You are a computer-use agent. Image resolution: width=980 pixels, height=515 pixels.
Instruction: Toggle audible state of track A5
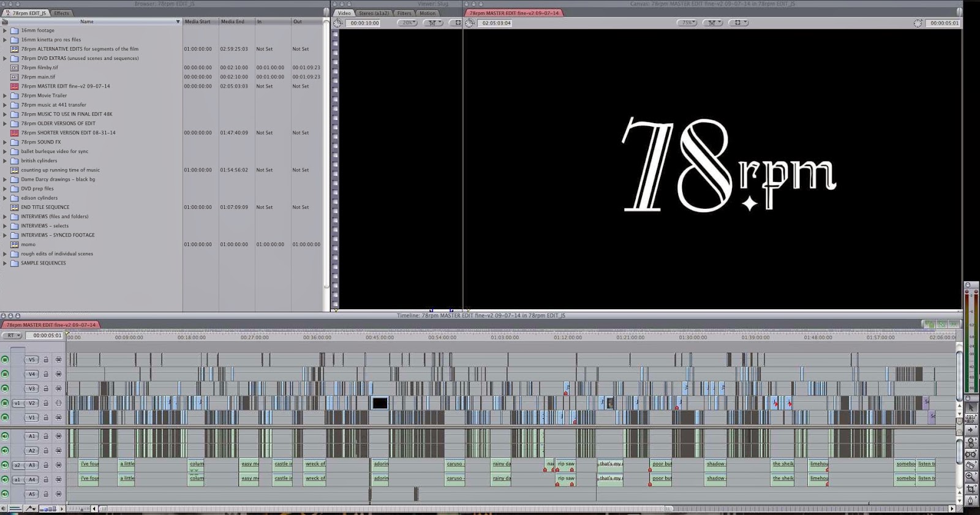coord(5,494)
